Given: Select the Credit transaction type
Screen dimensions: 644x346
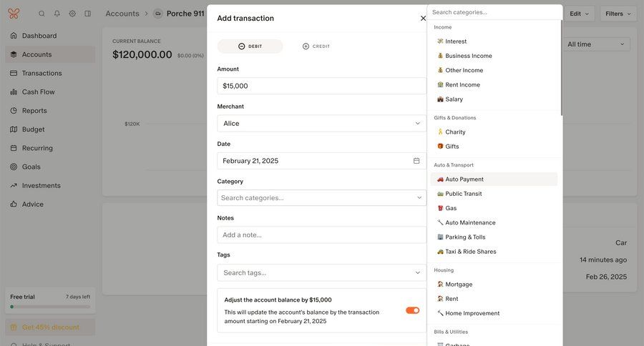Looking at the screenshot, I should (316, 46).
